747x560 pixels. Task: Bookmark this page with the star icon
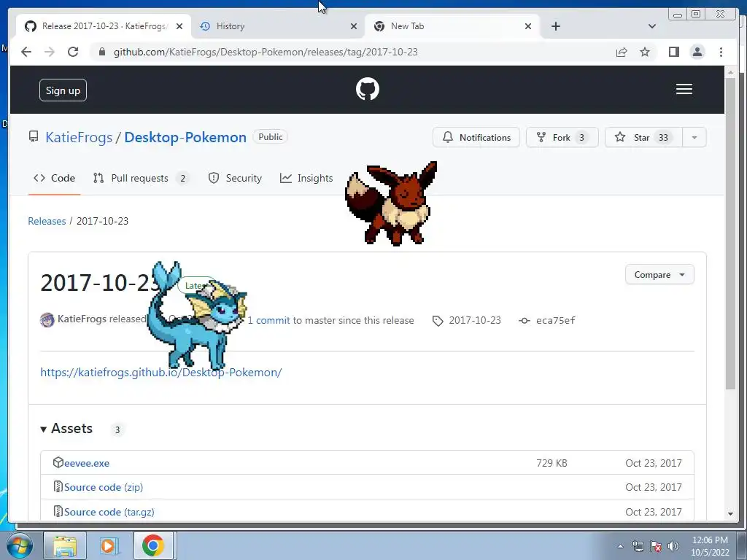[645, 52]
